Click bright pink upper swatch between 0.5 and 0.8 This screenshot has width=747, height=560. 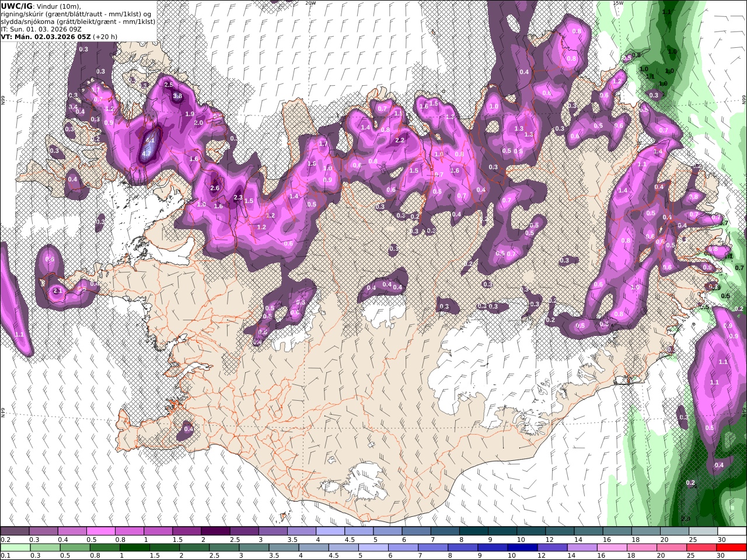tap(101, 531)
